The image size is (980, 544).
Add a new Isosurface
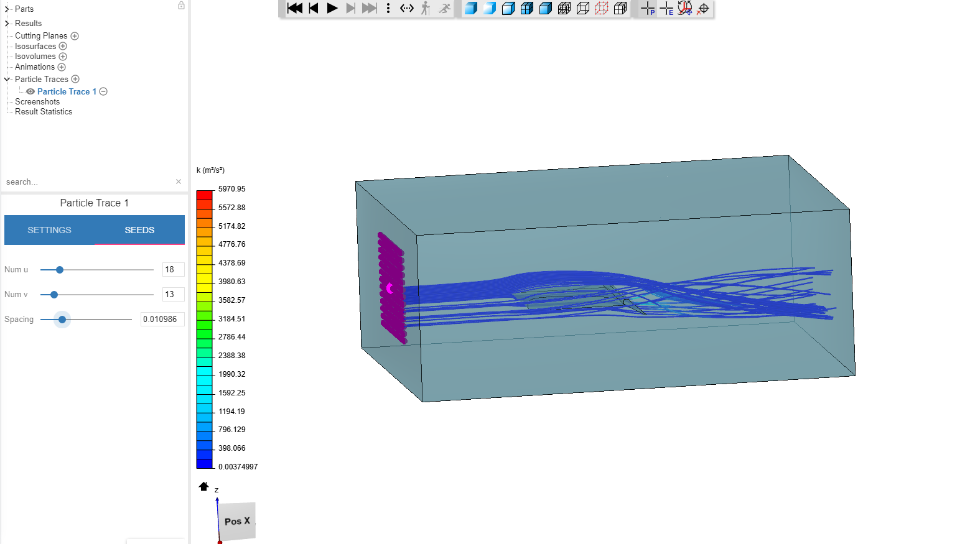point(63,46)
